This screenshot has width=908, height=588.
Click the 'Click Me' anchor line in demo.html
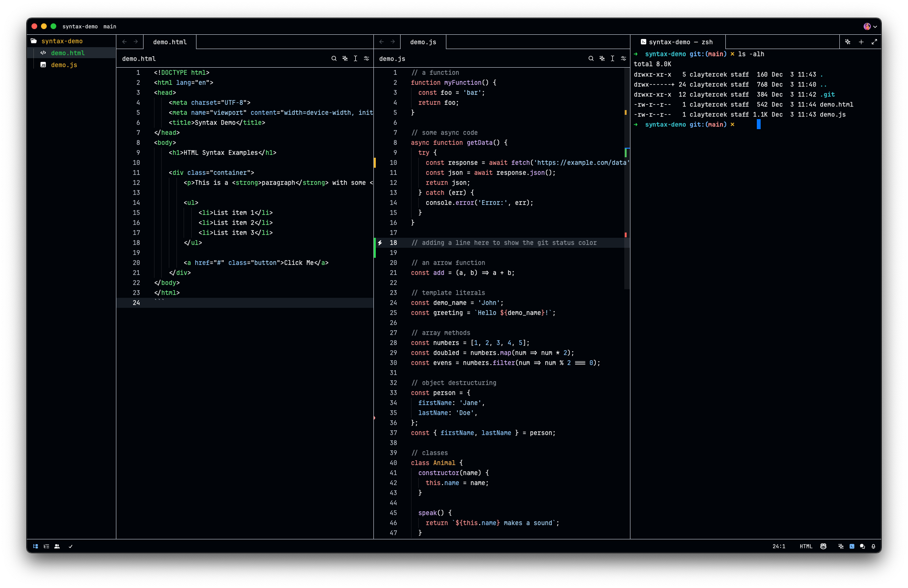(256, 263)
